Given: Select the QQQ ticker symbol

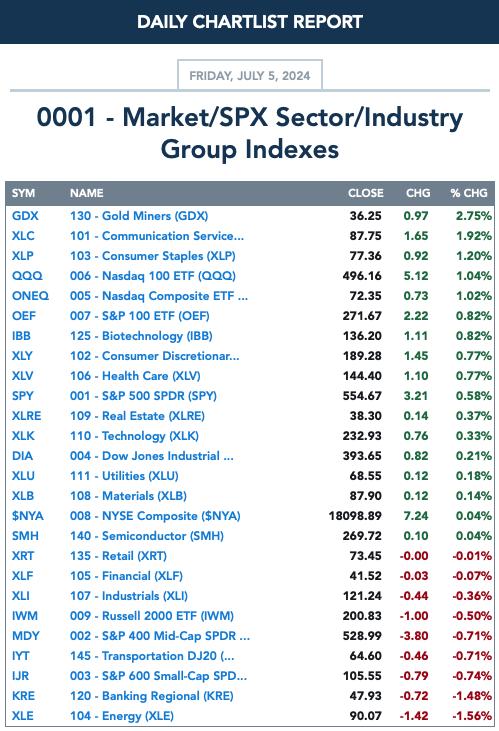Looking at the screenshot, I should pos(27,276).
